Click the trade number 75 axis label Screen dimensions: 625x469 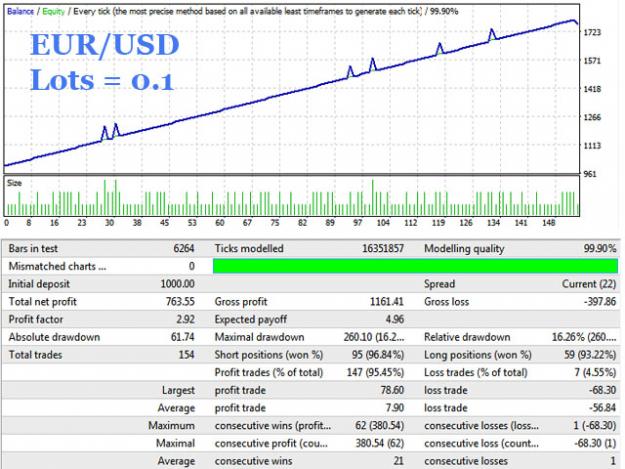pyautogui.click(x=275, y=223)
